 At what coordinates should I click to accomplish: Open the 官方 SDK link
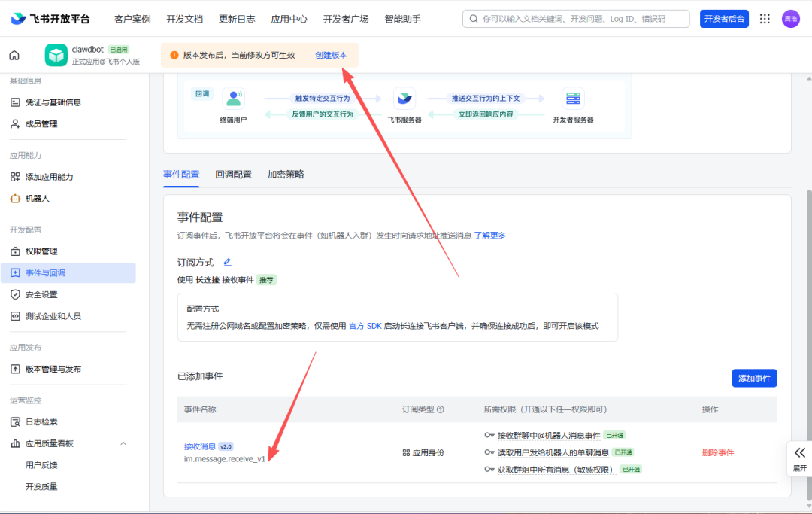[x=365, y=326]
